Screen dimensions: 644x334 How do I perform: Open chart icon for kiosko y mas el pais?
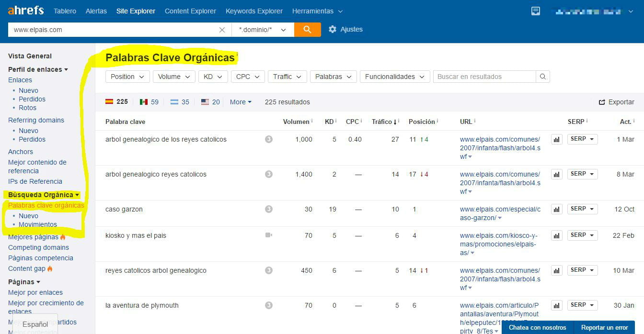pos(556,235)
